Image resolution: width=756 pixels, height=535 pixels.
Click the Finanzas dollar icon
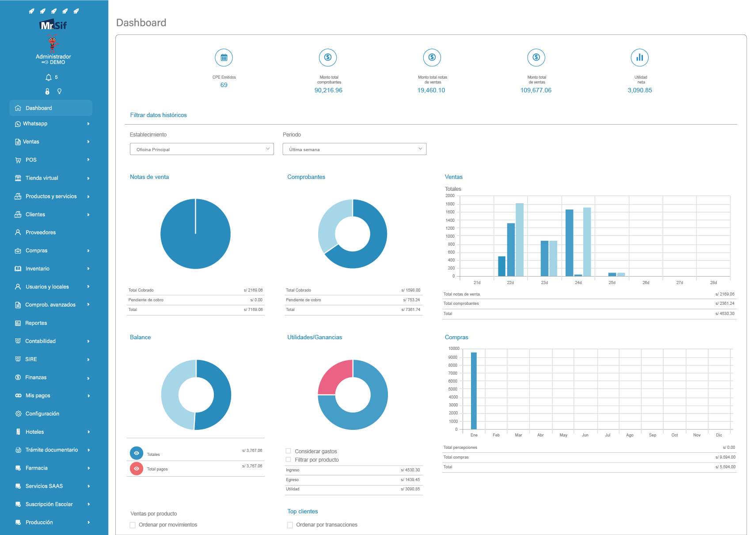click(18, 377)
